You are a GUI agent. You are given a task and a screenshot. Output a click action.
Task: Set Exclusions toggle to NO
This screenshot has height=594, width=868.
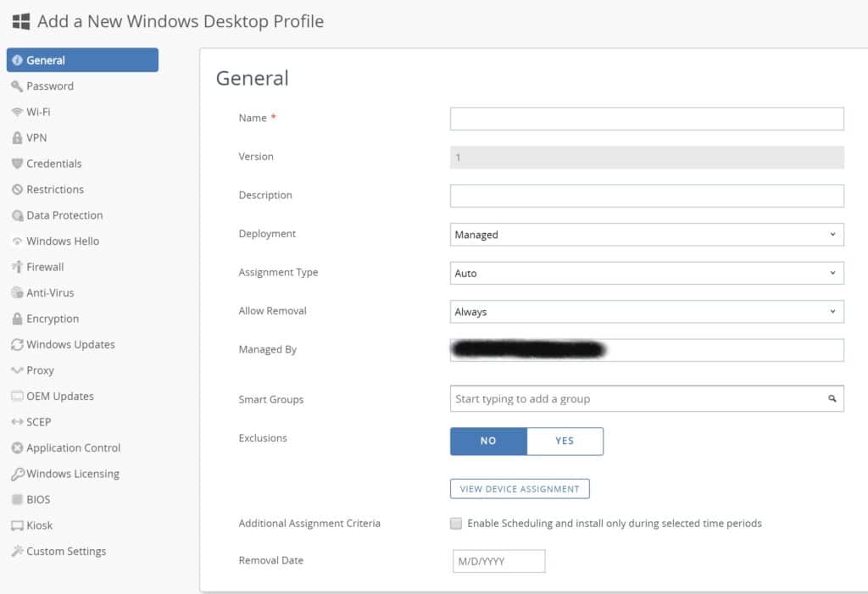coord(488,441)
